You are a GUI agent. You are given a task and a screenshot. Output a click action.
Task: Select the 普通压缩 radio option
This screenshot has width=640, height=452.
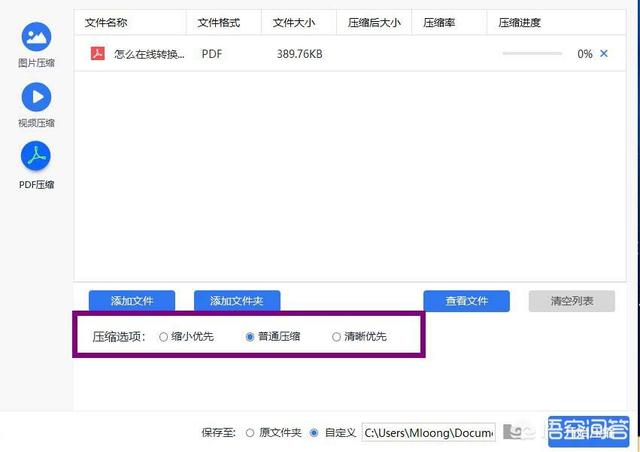point(250,337)
